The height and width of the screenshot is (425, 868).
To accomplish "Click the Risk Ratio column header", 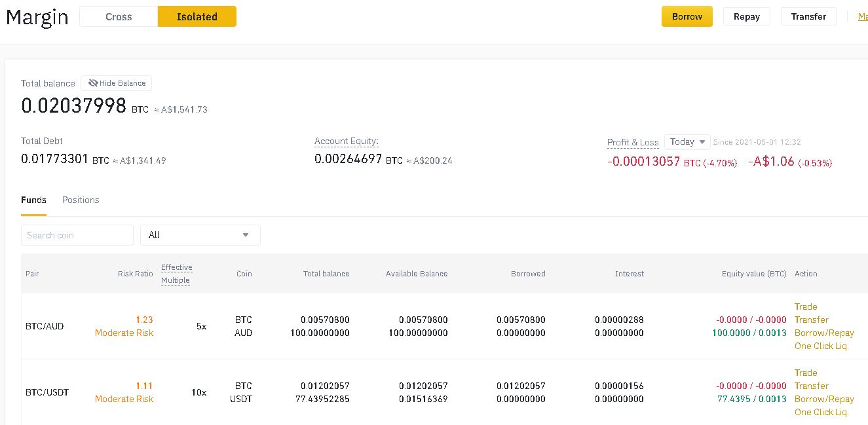I will (x=135, y=274).
